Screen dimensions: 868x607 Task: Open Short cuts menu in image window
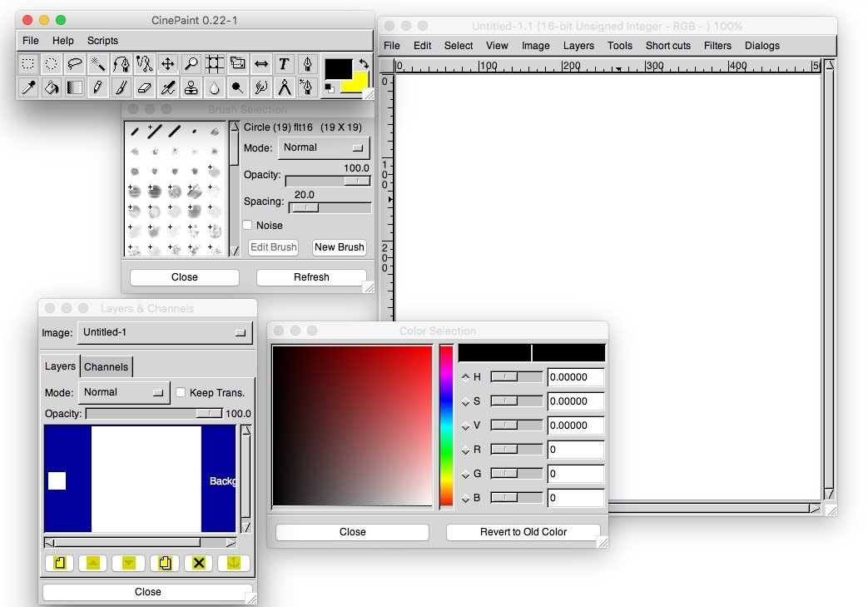tap(667, 46)
